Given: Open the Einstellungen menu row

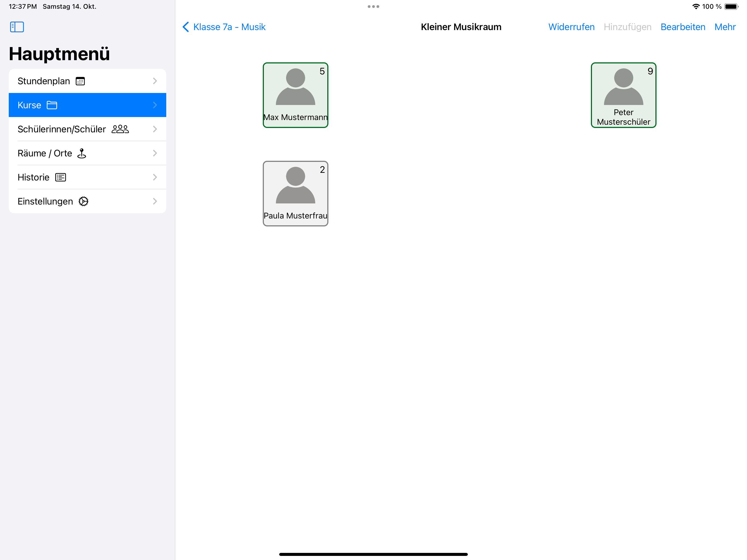Looking at the screenshot, I should (x=87, y=201).
